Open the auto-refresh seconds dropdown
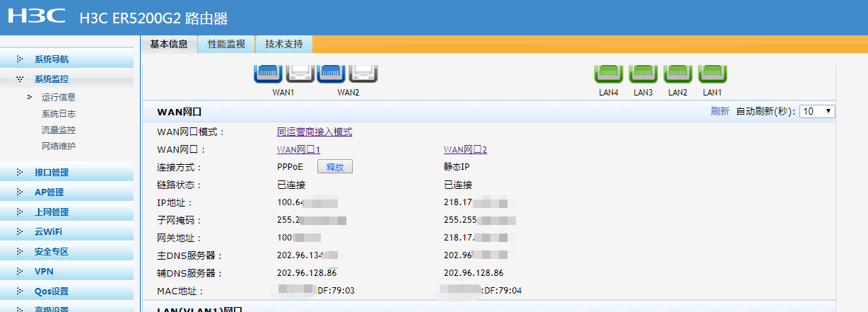 817,111
